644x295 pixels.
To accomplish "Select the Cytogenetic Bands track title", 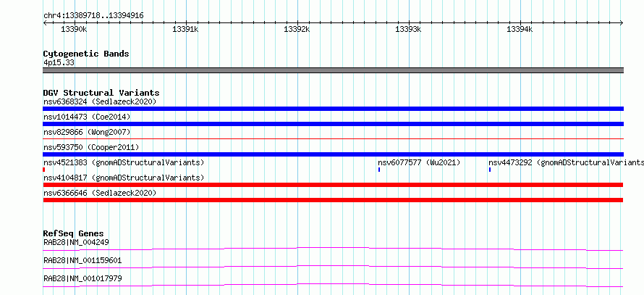I will point(86,54).
